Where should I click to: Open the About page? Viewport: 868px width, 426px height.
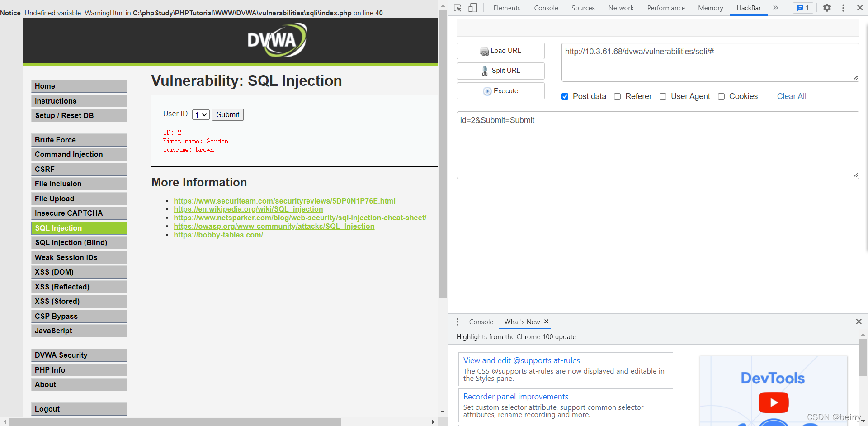pyautogui.click(x=79, y=384)
